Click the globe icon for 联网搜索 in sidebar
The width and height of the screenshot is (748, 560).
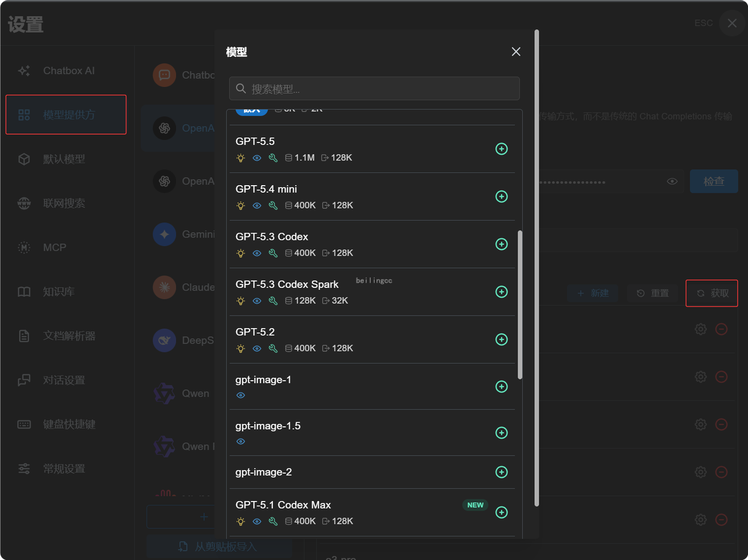pos(24,203)
